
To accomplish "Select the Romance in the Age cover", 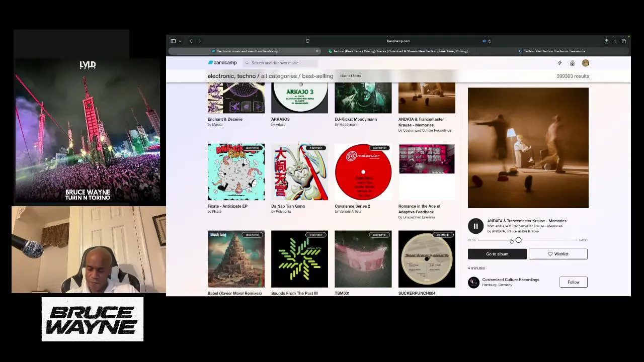I will 427,172.
